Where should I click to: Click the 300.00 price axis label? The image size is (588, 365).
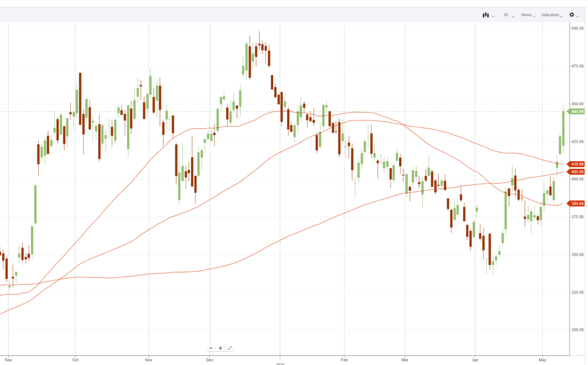pos(578,330)
